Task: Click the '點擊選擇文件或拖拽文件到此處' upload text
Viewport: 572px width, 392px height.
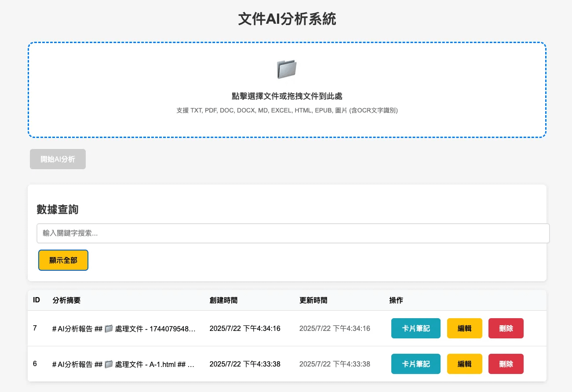Action: pos(287,96)
